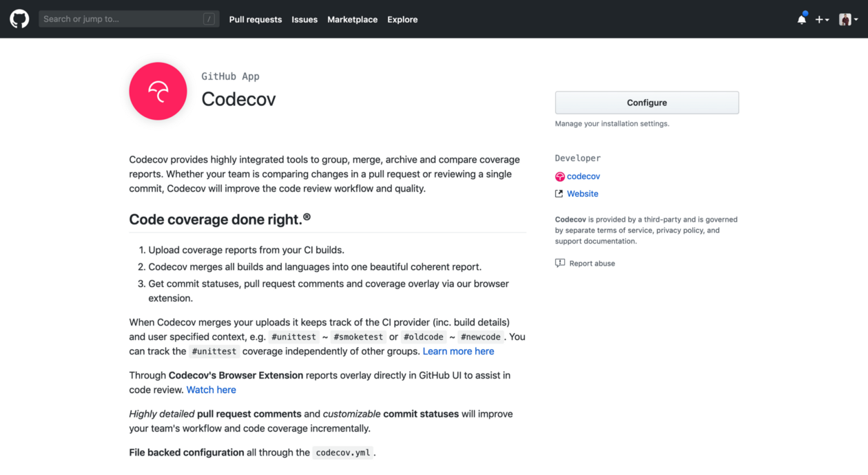Follow the Learn more here link
Screen dimensions: 868x475
point(458,351)
